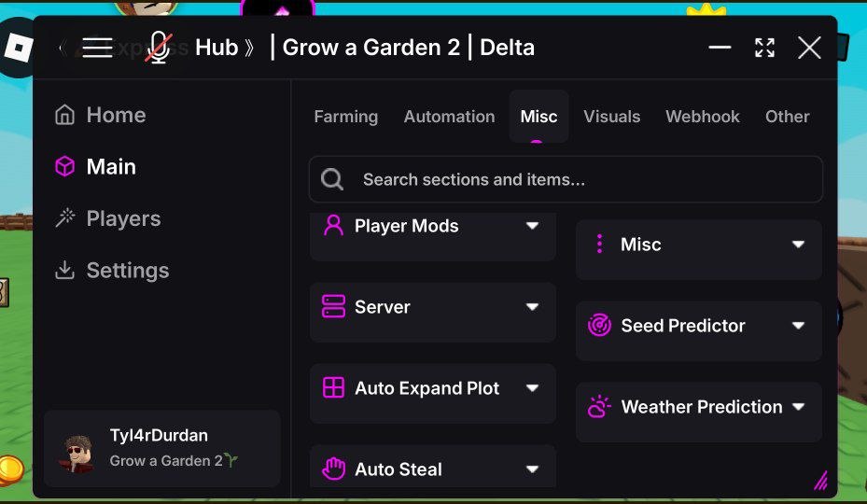867x504 pixels.
Task: Select the Main cube icon
Action: 64,166
